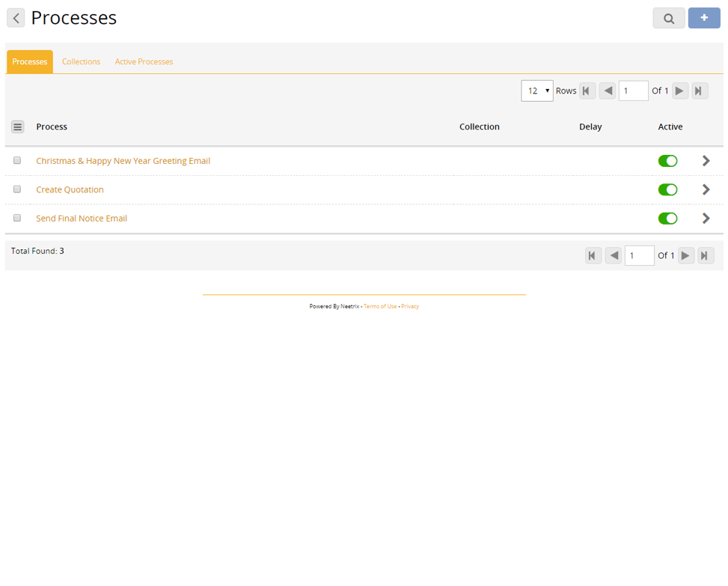Sort by Collection column header
Screen dimensions: 728x586
[479, 126]
